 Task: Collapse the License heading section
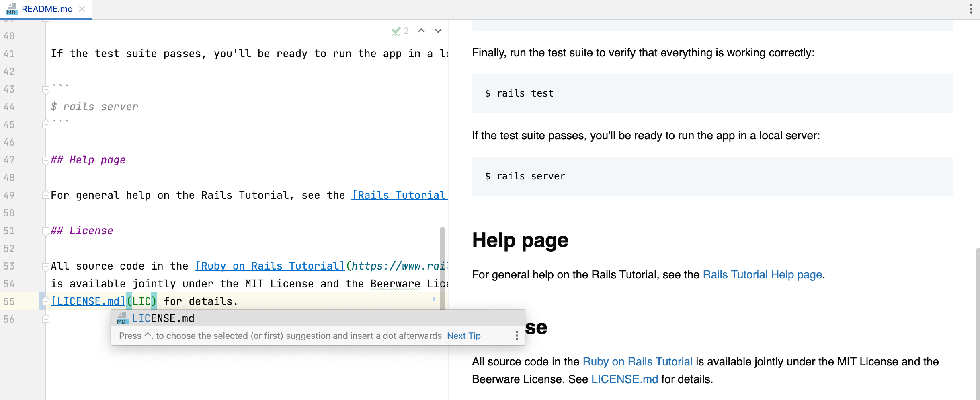[x=45, y=230]
